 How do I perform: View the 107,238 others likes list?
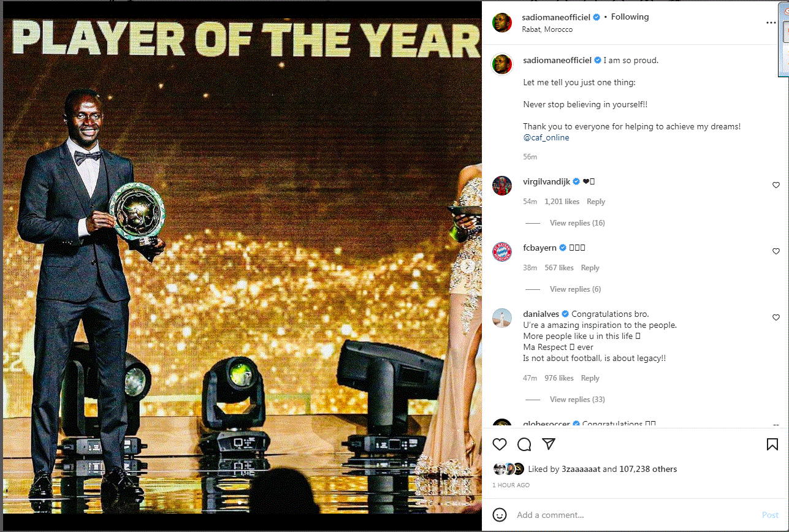coord(648,469)
